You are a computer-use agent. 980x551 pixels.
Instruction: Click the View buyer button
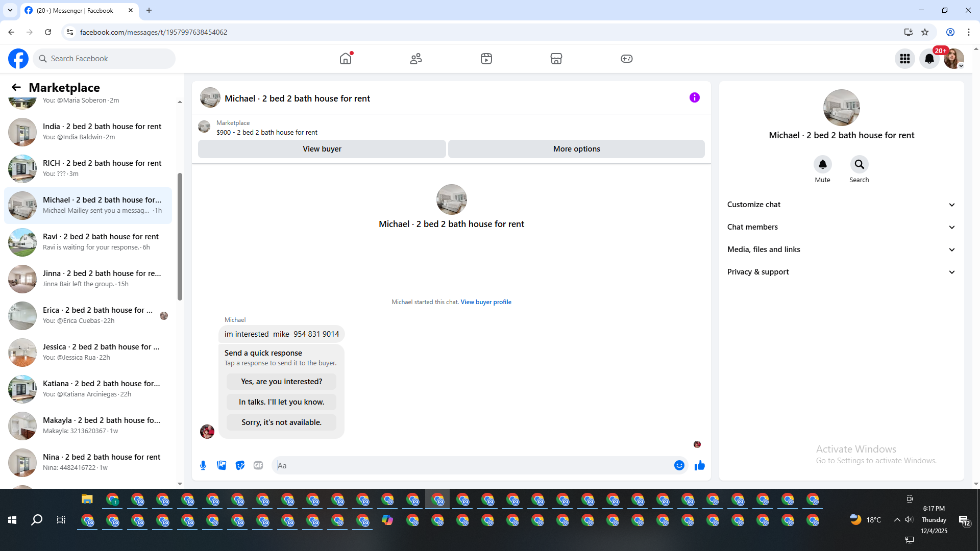(x=322, y=149)
